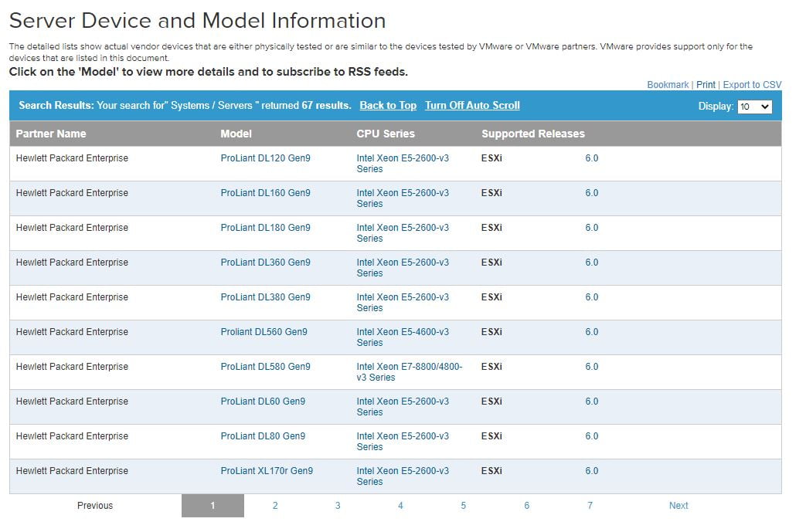This screenshot has height=532, width=806.
Task: Open the 6.0 release in the DL360 Gen9 row
Action: tap(592, 263)
